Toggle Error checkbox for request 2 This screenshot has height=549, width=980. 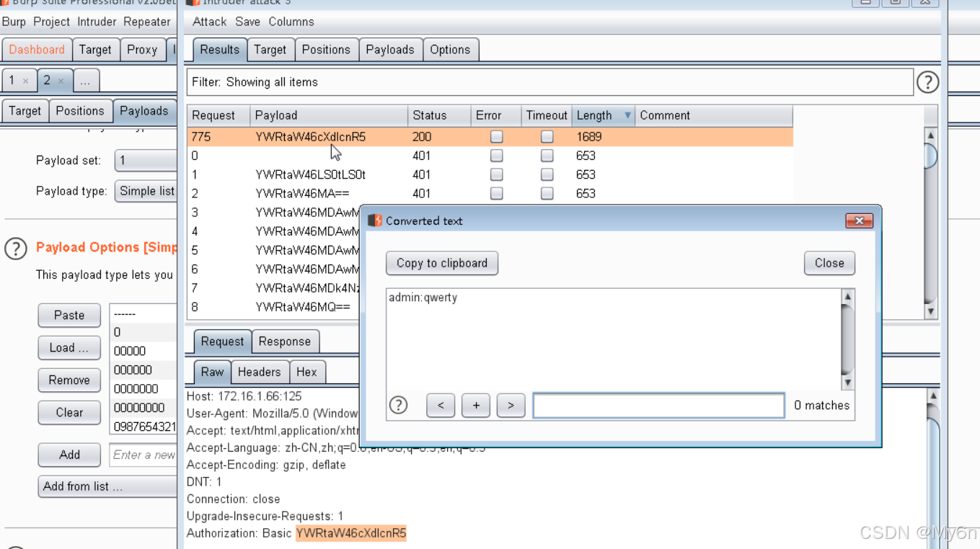pos(496,193)
